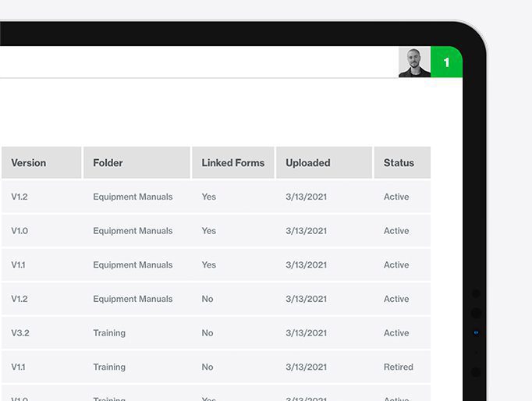Select Linked Forms 'No' in Equipment Manuals row
Viewport: 532px width, 401px height.
207,299
